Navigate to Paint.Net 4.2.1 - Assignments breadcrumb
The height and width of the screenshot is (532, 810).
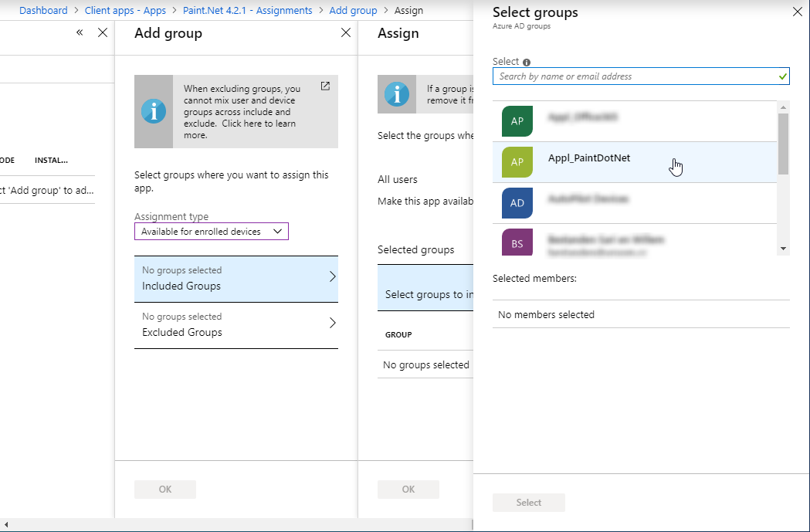point(247,11)
